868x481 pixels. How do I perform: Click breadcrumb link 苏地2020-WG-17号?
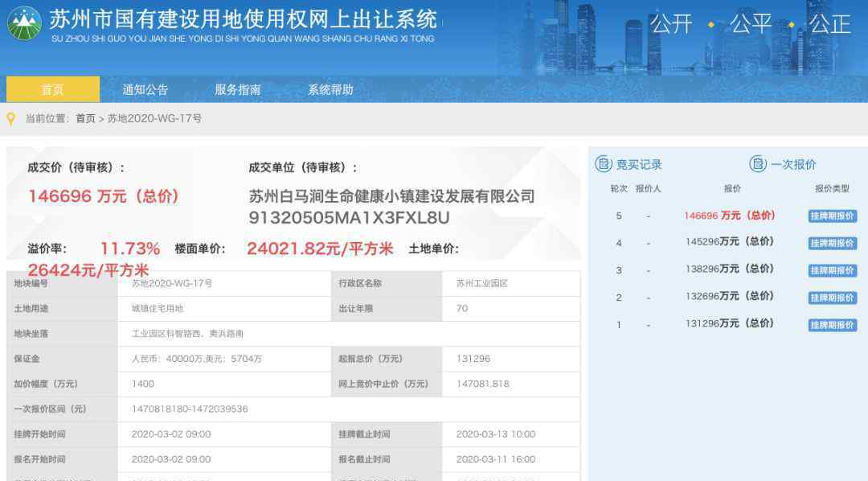click(x=154, y=119)
